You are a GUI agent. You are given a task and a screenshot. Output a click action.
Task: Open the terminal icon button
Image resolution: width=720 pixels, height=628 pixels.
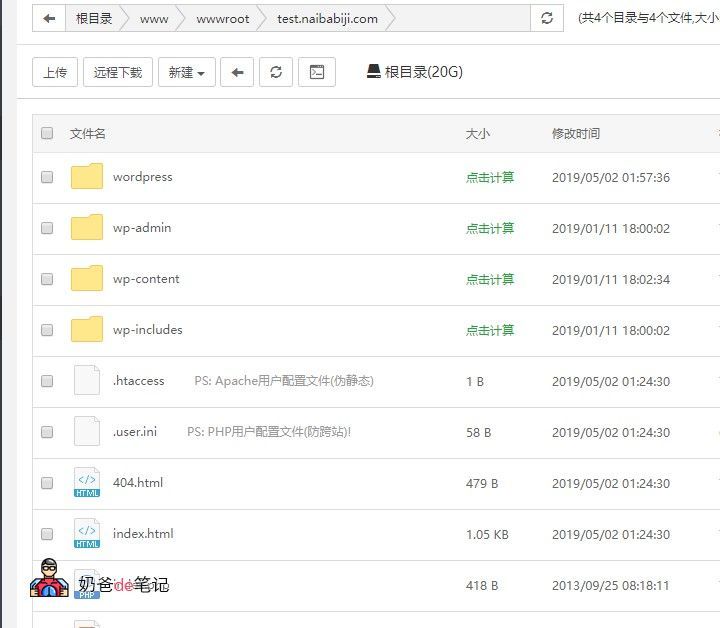click(317, 72)
